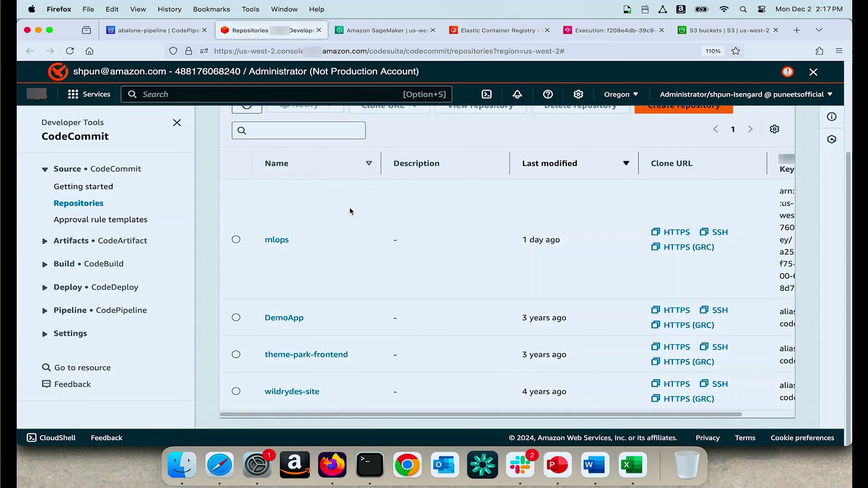Open the Oregon region dropdown
Screen dimensions: 868x488
621,94
